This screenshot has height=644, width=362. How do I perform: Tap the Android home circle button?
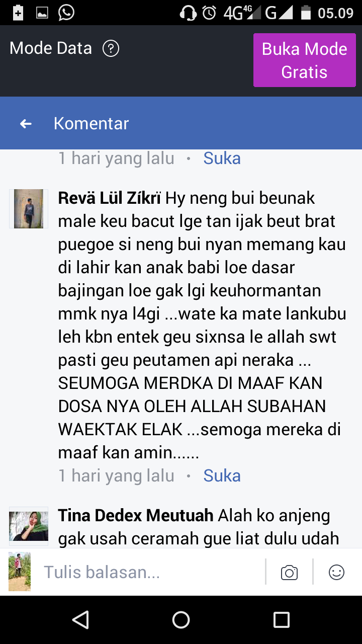[181, 620]
